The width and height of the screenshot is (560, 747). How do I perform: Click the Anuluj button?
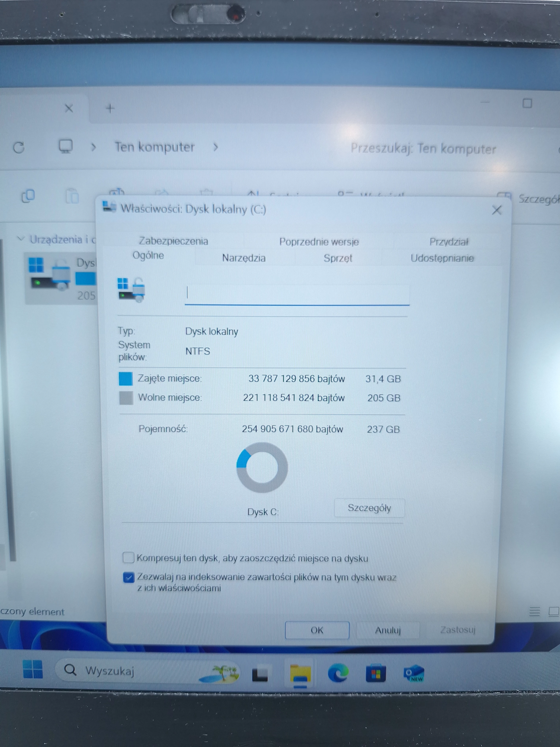pos(388,630)
